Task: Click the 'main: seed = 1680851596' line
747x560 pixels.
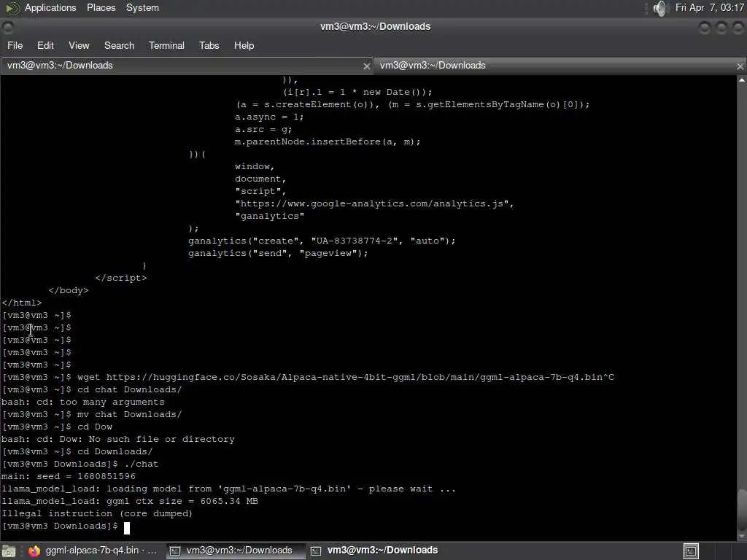Action: point(69,476)
